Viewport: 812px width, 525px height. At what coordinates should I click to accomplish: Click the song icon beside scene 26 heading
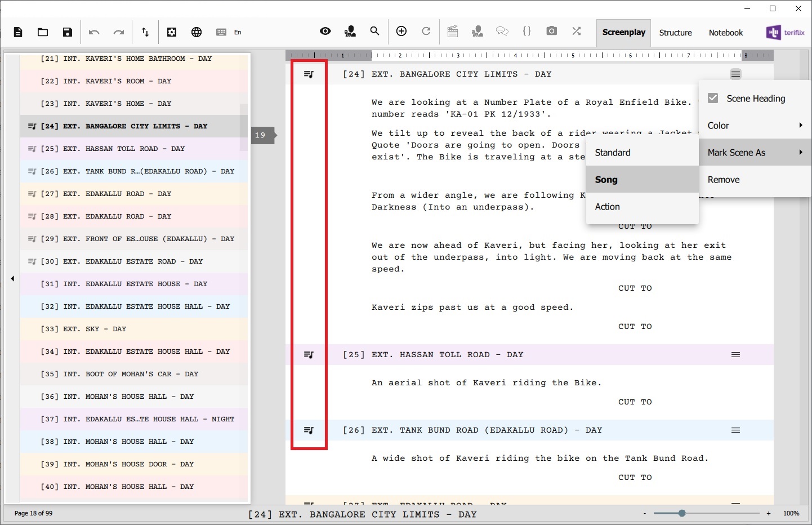[309, 430]
